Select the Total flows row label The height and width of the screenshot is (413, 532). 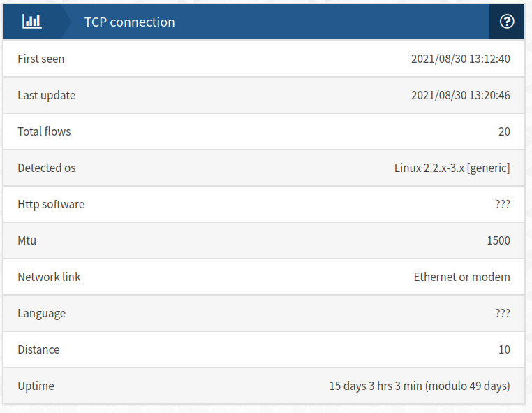click(x=44, y=131)
